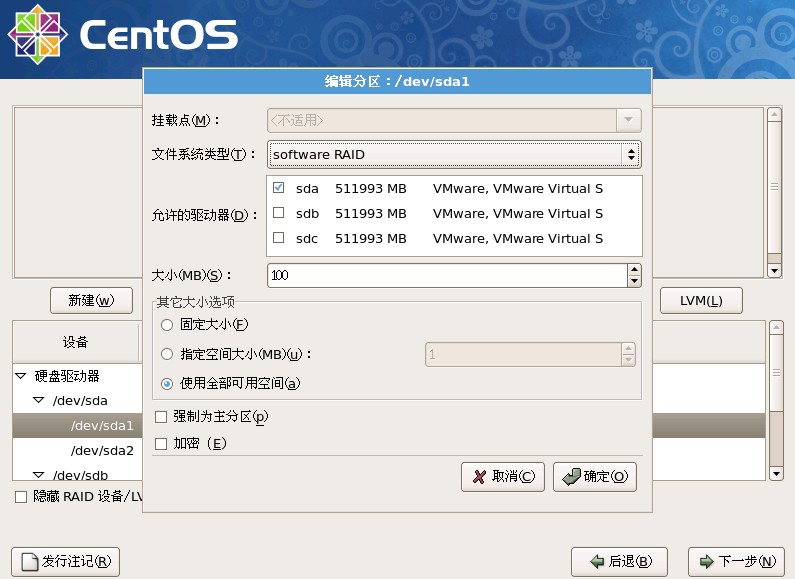Enable the sdb drive checkbox

tap(278, 212)
